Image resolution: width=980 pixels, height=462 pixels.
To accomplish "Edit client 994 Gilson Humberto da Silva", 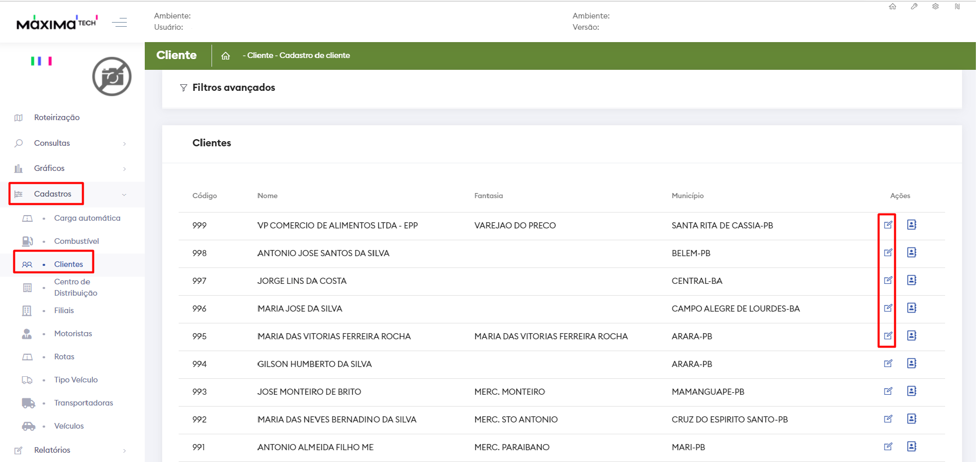I will coord(888,363).
